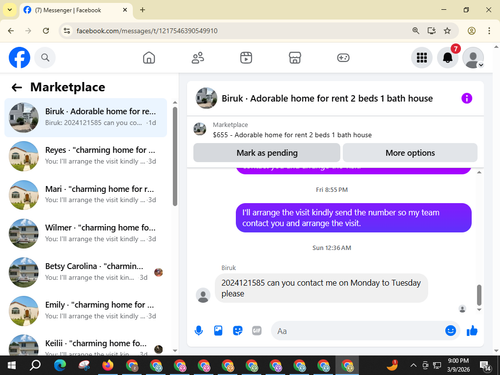Open the taskbar clock showing 9:00 PM
The height and width of the screenshot is (375, 500).
point(458,365)
